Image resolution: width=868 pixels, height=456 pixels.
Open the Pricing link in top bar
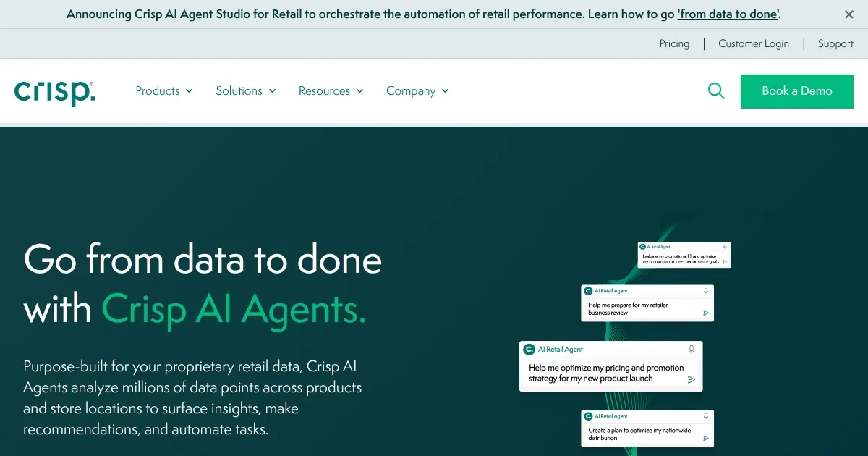point(674,43)
